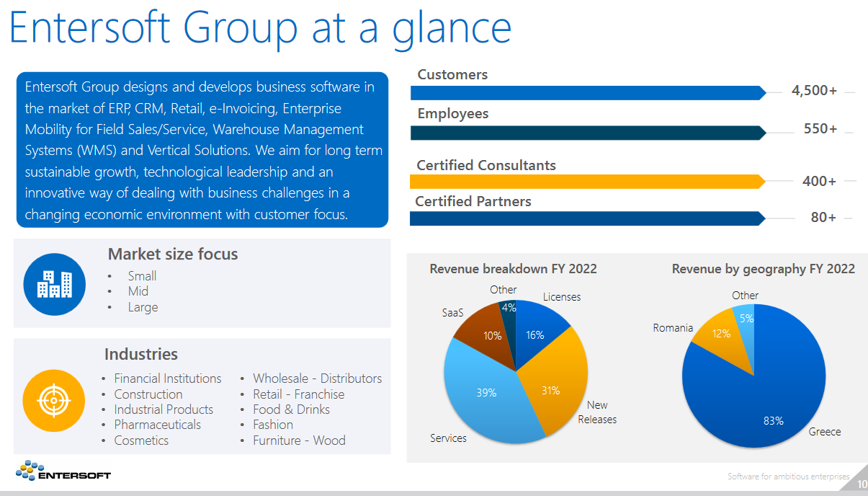Click the orange Certified Consultants bar

[587, 182]
